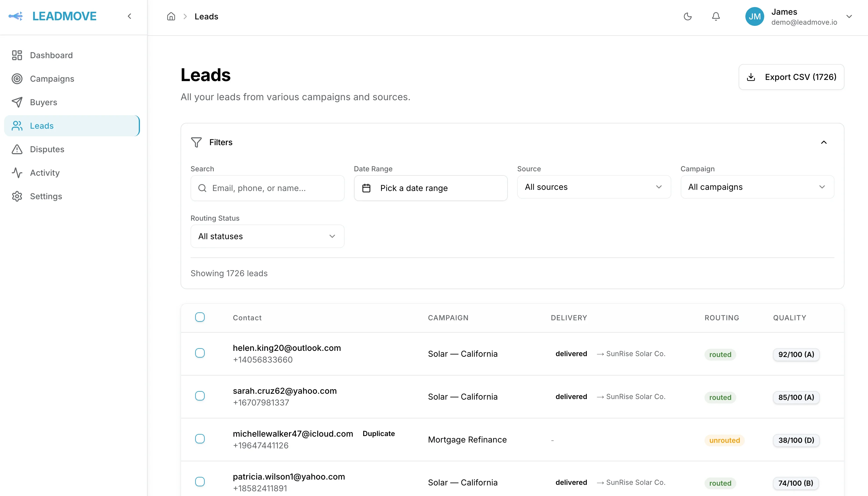This screenshot has width=868, height=496.
Task: Open notifications bell
Action: click(716, 16)
